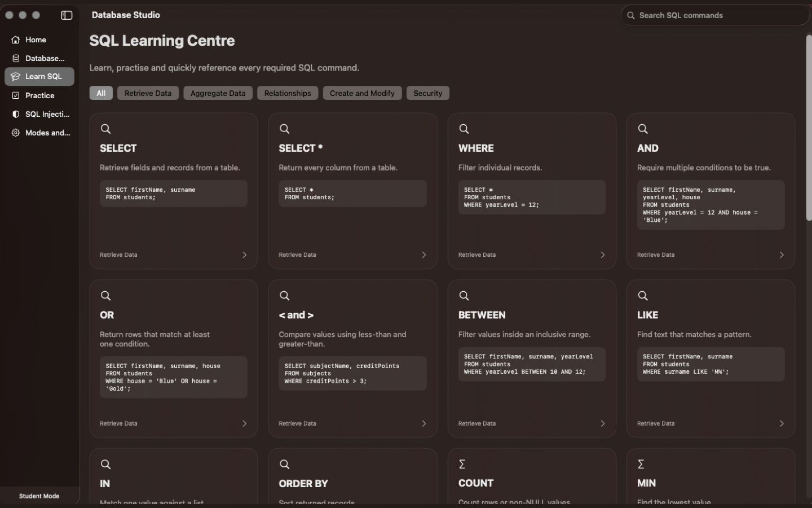Screen dimensions: 812x508
Task: Click the 'creditPoints > 3' code block
Action: (352, 373)
